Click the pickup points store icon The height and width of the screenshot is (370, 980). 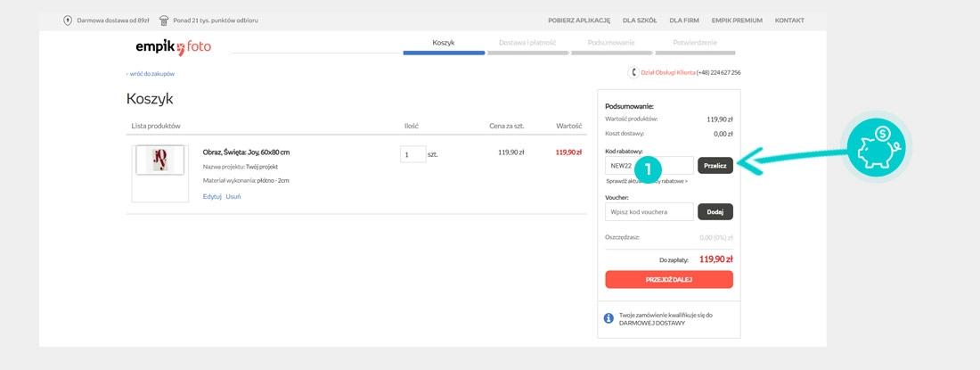pyautogui.click(x=164, y=20)
